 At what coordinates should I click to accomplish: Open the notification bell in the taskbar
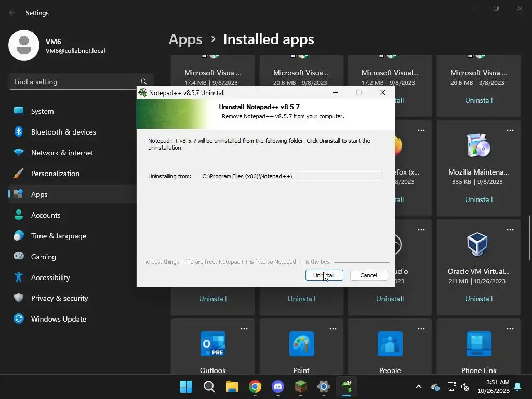click(x=518, y=387)
